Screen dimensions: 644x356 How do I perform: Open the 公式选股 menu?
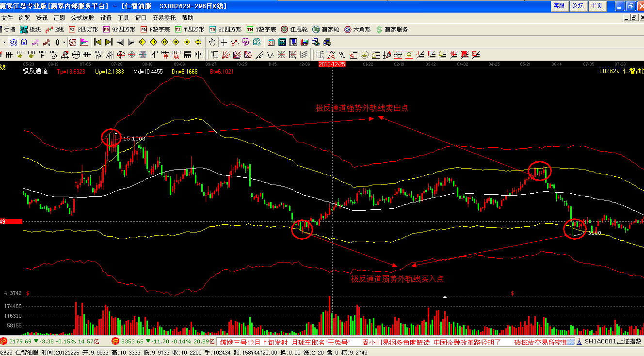pos(82,17)
